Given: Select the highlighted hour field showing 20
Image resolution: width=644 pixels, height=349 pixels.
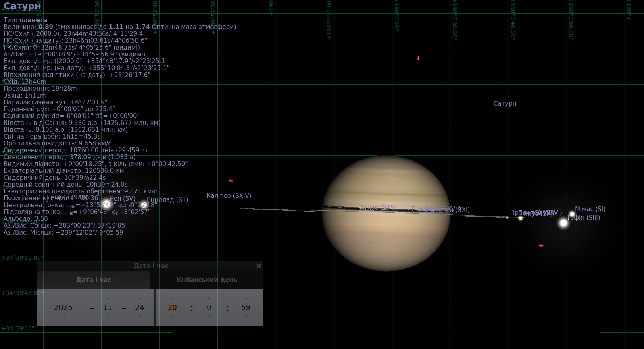Looking at the screenshot, I should pos(172,307).
